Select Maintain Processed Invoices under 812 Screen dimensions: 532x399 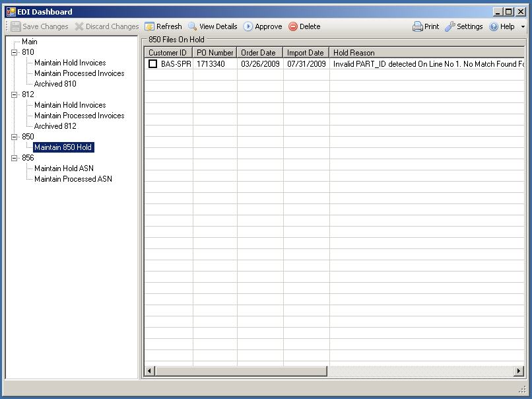pos(79,116)
